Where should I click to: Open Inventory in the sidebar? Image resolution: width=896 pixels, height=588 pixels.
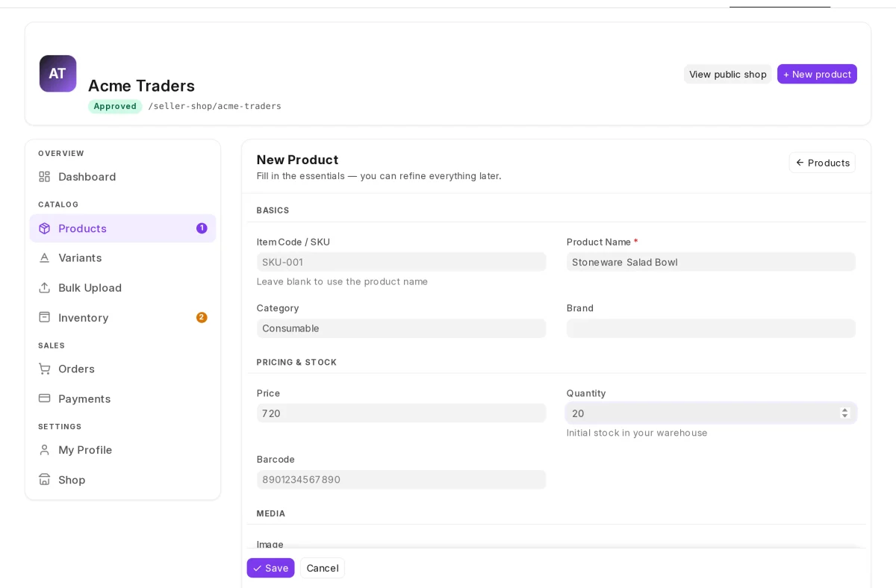tap(122, 317)
